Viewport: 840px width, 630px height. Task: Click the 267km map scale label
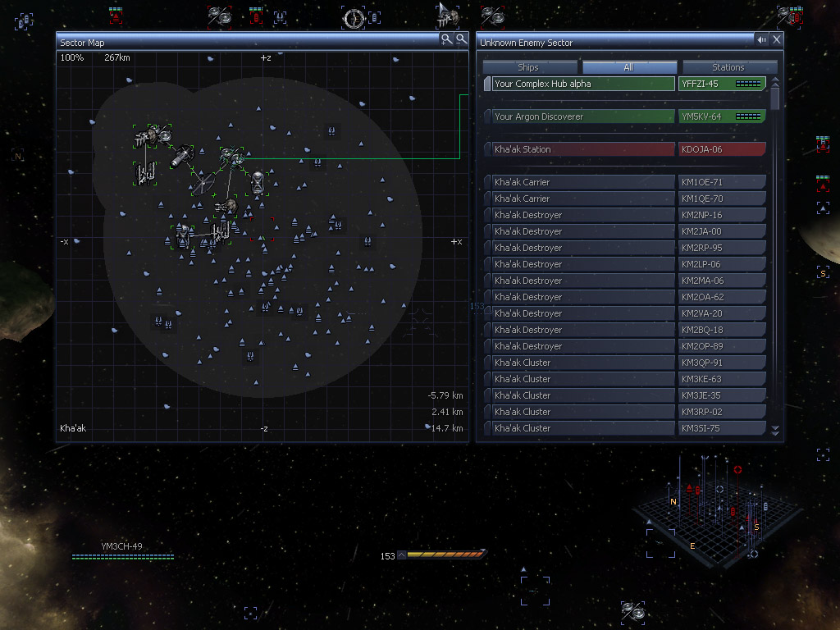(117, 58)
